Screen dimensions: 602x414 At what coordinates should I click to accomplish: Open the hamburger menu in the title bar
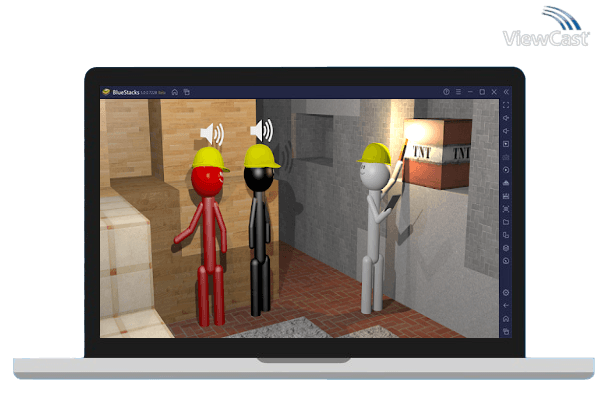pos(458,92)
